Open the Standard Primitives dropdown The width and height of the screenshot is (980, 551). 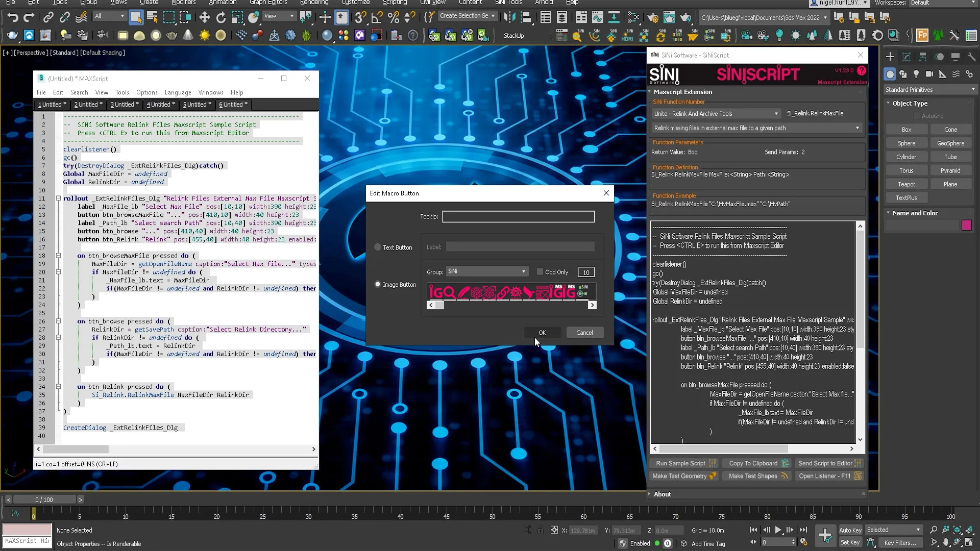point(930,89)
